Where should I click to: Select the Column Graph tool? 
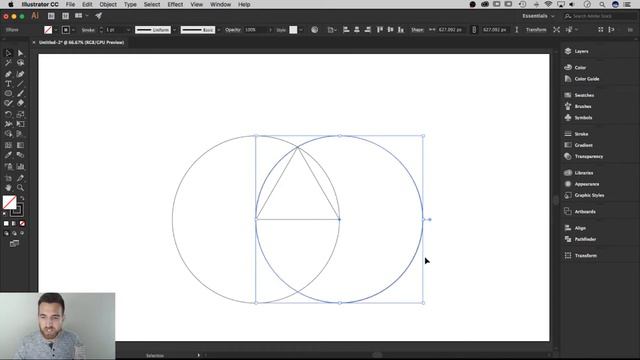[x=20, y=167]
